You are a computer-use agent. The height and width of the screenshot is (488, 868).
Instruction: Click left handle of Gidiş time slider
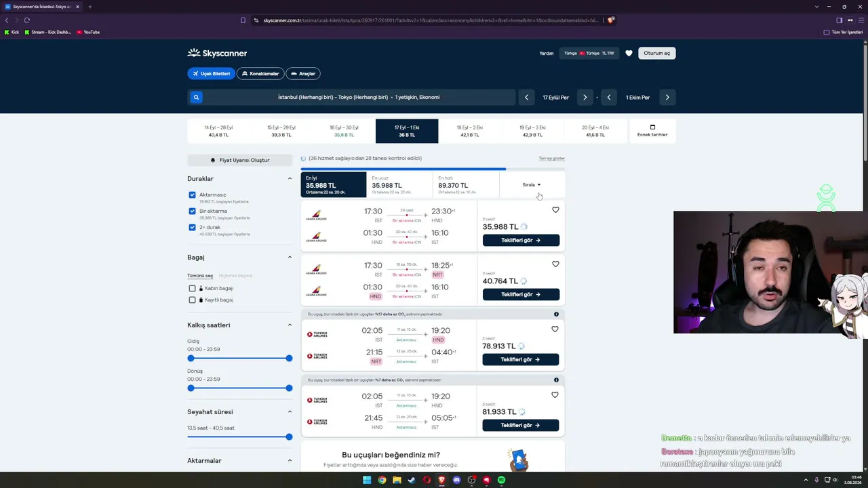(191, 358)
